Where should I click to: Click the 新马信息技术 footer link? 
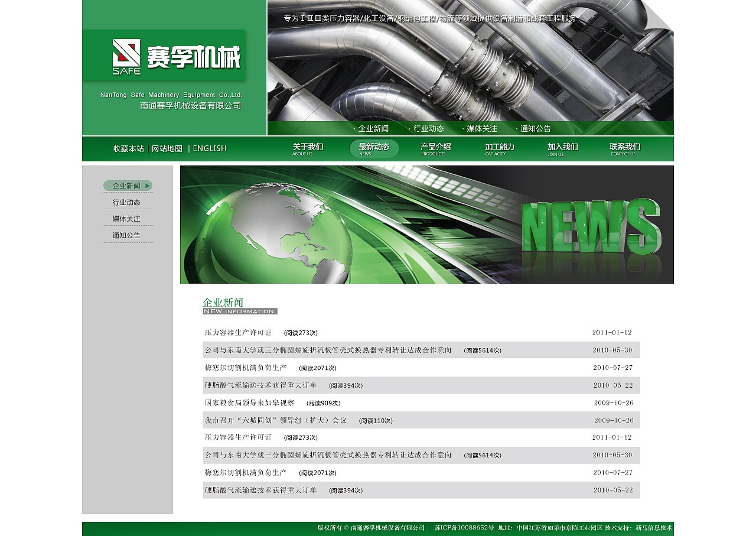[654, 529]
